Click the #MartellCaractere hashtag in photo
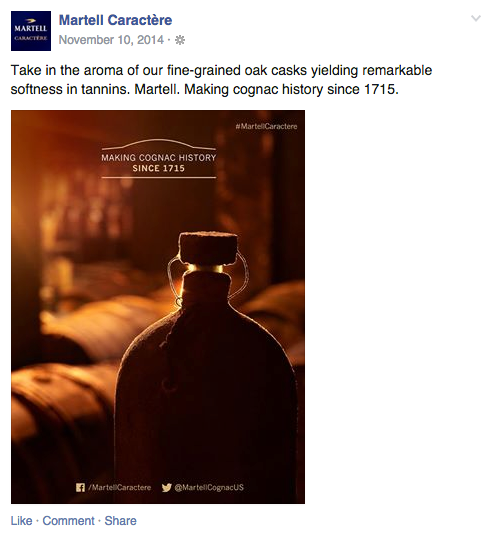Viewport: 492px width, 538px height. coord(266,126)
